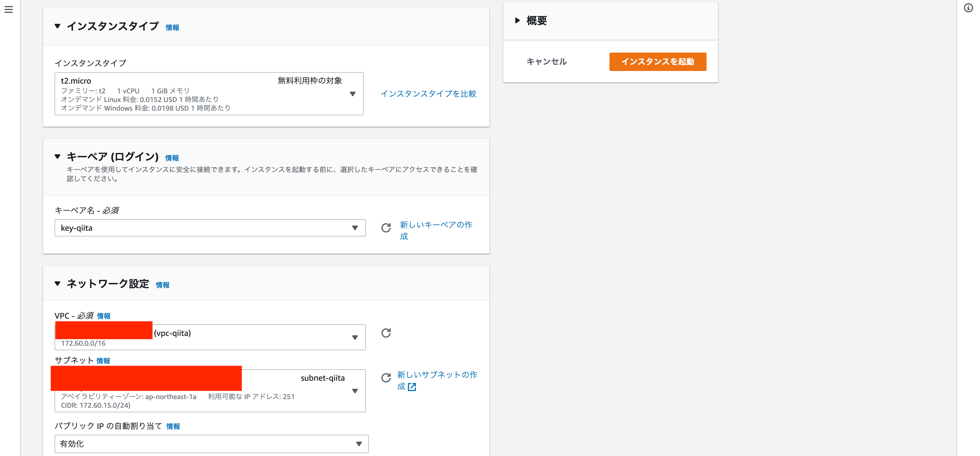Collapse the ネットワーク設定 section
The image size is (980, 456).
(x=57, y=283)
